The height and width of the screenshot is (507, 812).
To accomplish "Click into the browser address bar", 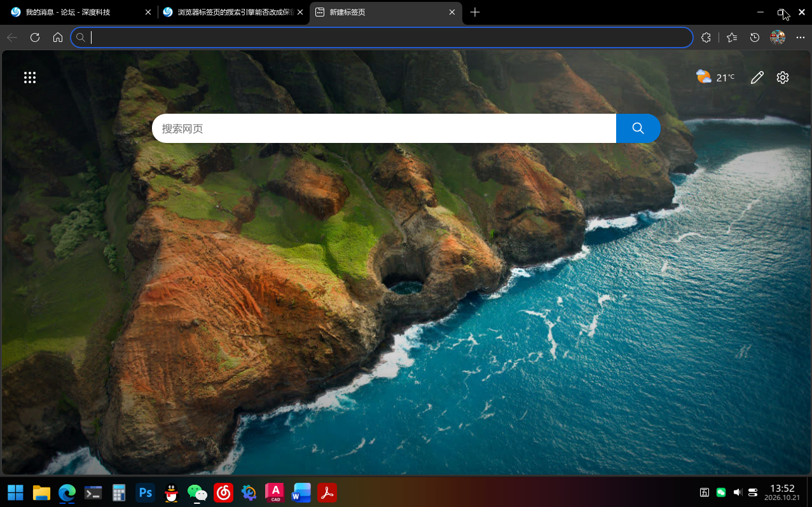I will click(382, 37).
